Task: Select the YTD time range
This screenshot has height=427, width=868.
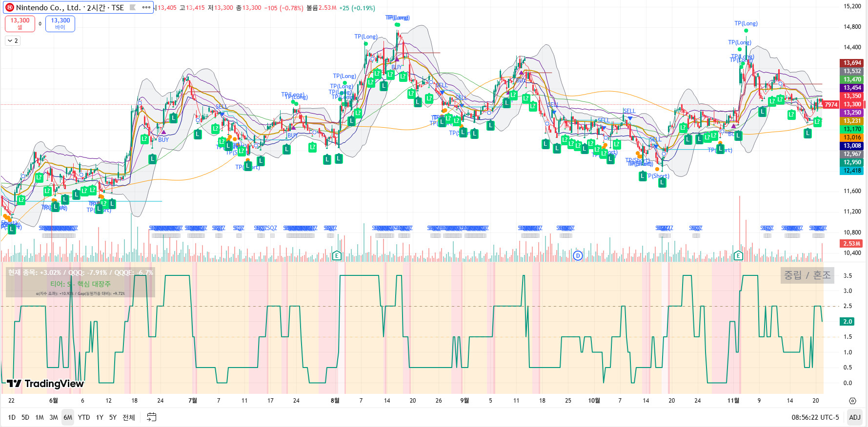Action: point(84,417)
